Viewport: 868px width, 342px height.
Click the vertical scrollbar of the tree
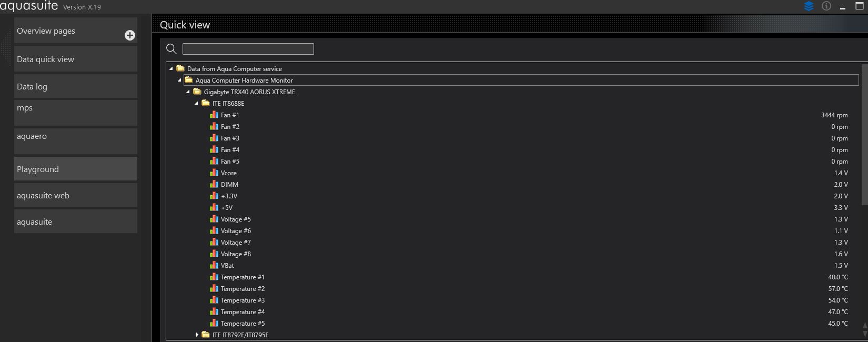click(x=864, y=135)
